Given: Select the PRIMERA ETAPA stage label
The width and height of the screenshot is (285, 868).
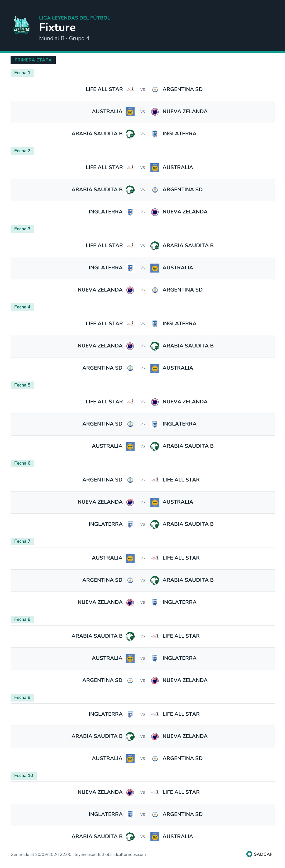Looking at the screenshot, I should click(x=33, y=60).
